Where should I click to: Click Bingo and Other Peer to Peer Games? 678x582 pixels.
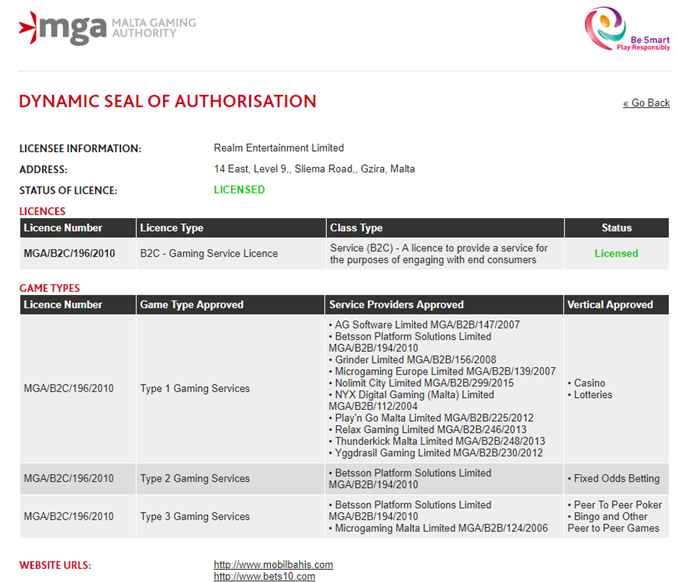[614, 522]
